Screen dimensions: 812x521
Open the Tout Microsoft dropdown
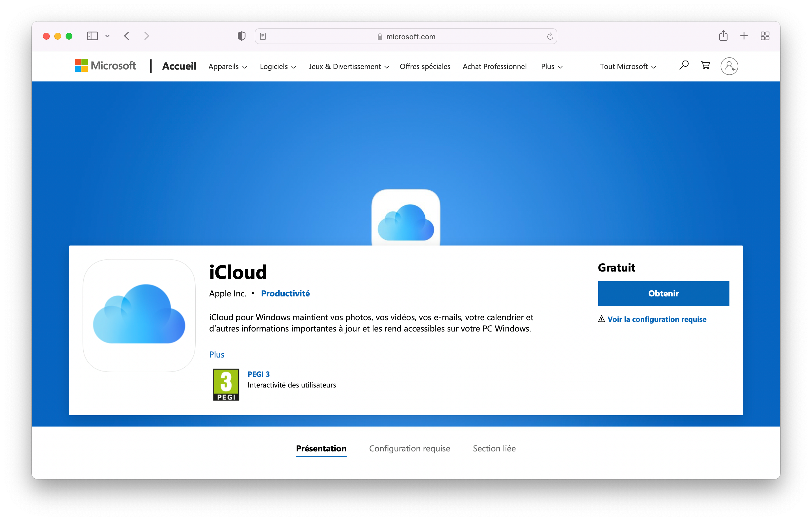[x=628, y=67]
